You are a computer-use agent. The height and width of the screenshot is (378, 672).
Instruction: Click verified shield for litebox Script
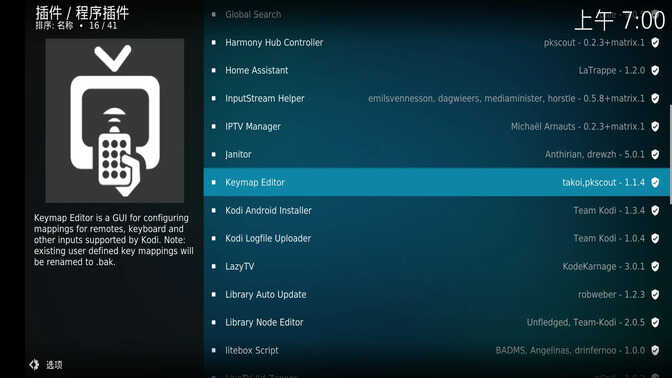[x=655, y=351]
